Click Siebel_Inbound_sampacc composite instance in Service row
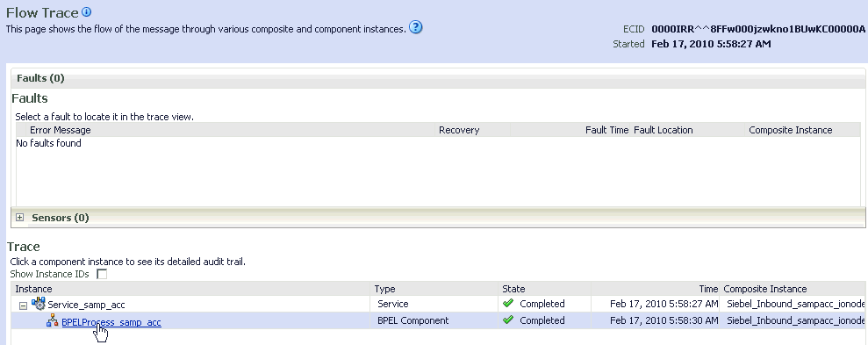 point(795,304)
